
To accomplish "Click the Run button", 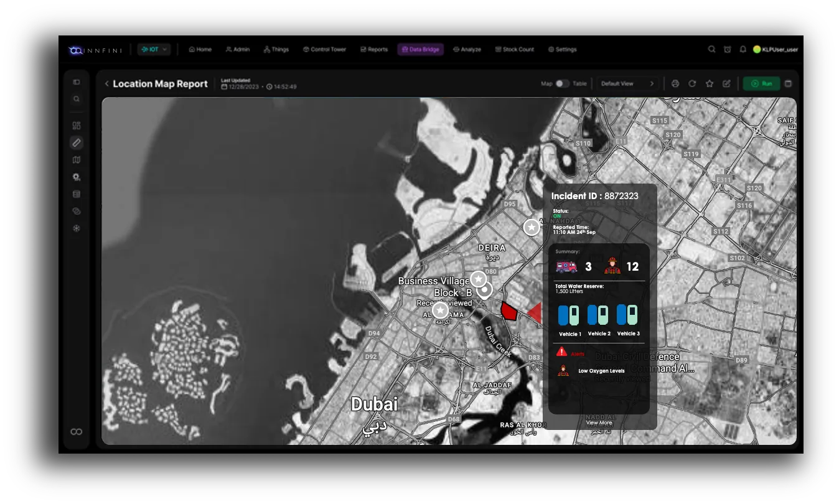I will click(761, 83).
